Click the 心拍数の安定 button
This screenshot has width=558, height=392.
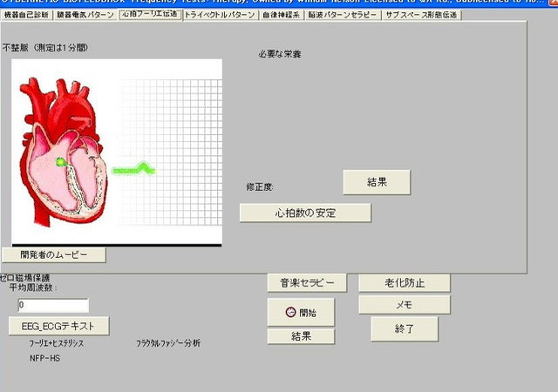[x=305, y=213]
